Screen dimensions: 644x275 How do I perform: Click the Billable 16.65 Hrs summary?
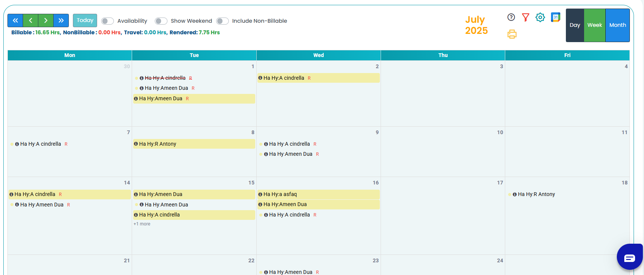pos(36,32)
